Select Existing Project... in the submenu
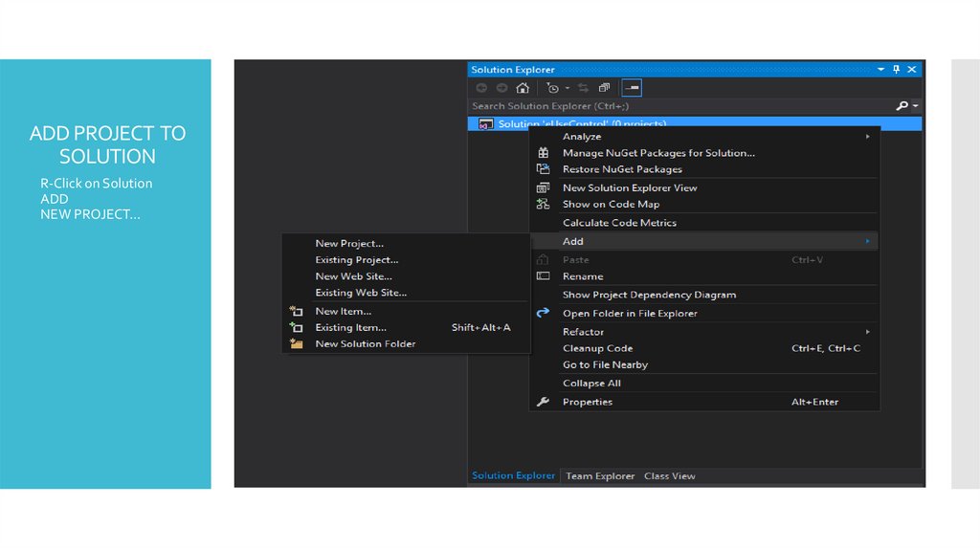This screenshot has width=980, height=549. point(356,260)
